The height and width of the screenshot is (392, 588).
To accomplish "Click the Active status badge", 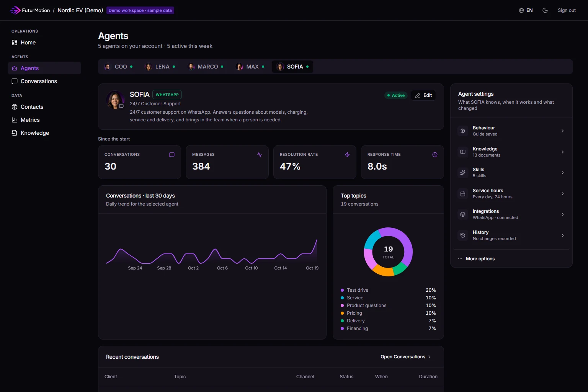I will point(396,95).
